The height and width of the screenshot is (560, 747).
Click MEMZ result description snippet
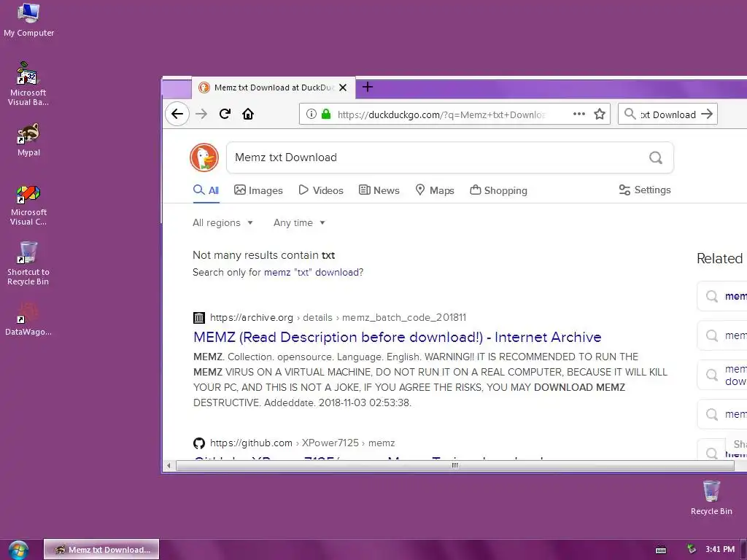[430, 379]
